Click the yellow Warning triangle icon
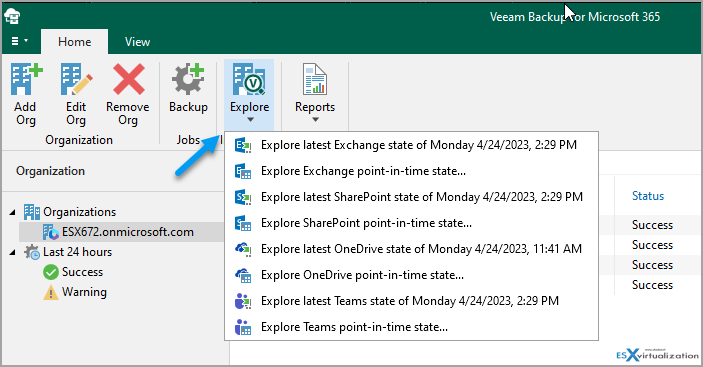The width and height of the screenshot is (703, 367). pyautogui.click(x=51, y=292)
